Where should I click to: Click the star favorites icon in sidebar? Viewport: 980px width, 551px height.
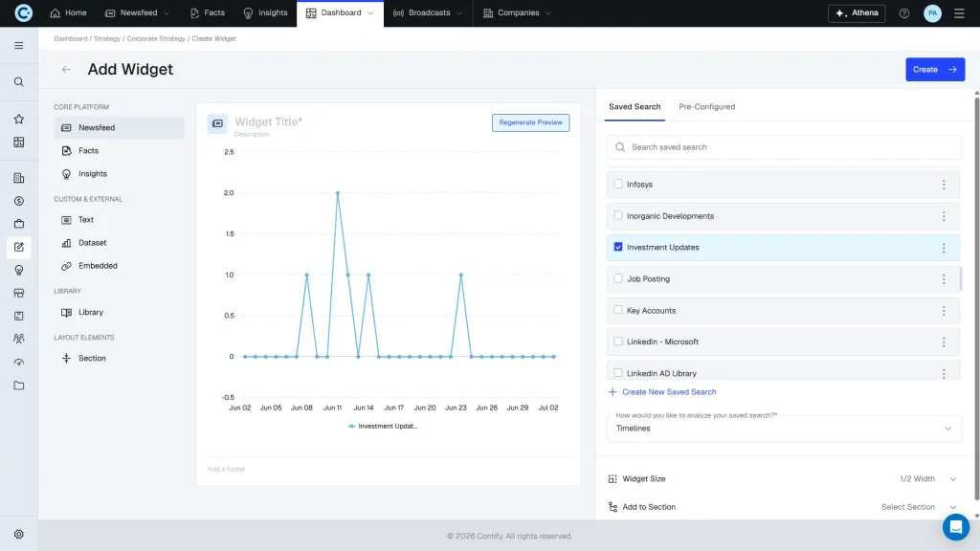click(19, 119)
